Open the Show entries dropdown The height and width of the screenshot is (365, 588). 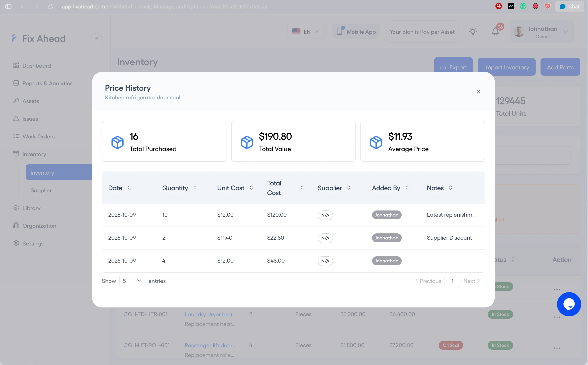(x=132, y=281)
